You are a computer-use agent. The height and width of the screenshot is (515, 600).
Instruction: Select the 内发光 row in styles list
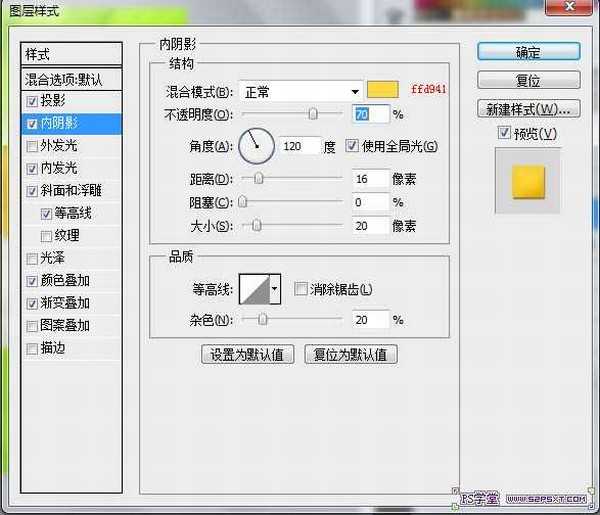[x=72, y=169]
